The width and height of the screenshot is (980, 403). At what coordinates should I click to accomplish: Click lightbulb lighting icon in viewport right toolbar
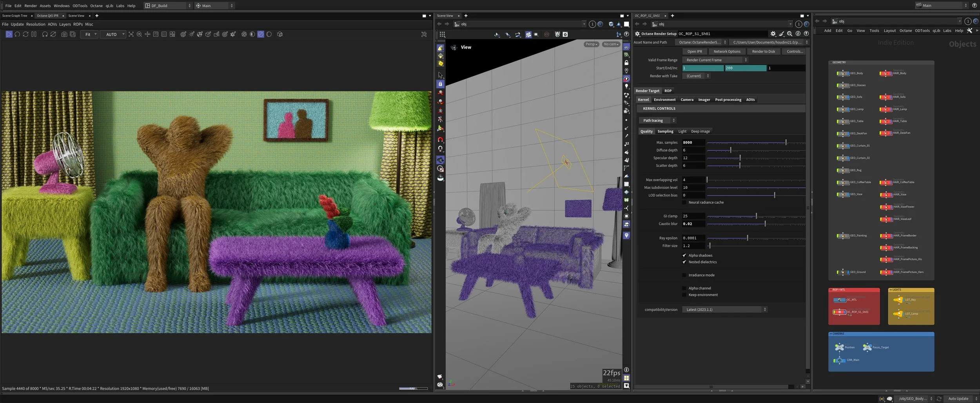(626, 86)
